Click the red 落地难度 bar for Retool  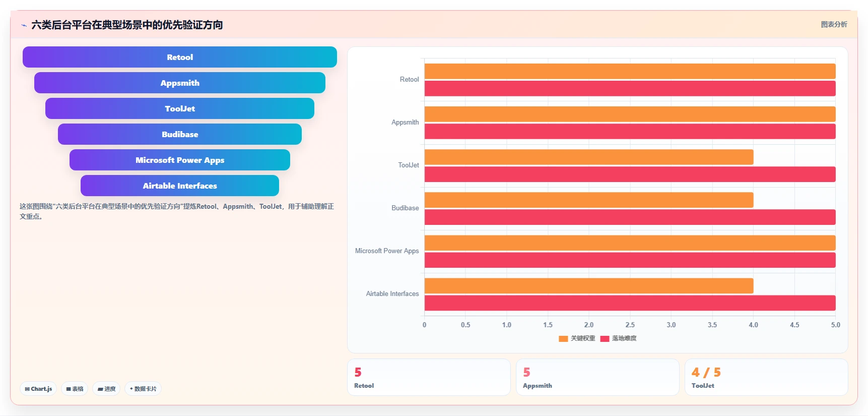click(630, 88)
